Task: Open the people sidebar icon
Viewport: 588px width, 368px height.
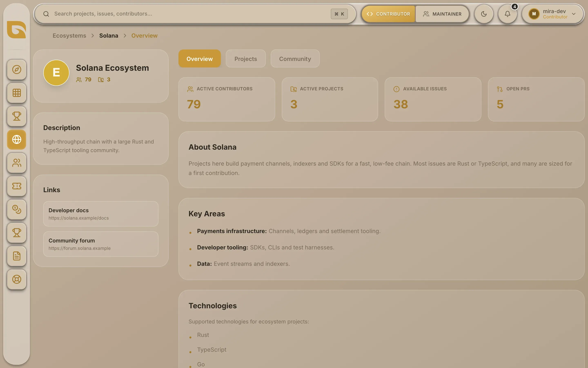Action: (x=17, y=163)
